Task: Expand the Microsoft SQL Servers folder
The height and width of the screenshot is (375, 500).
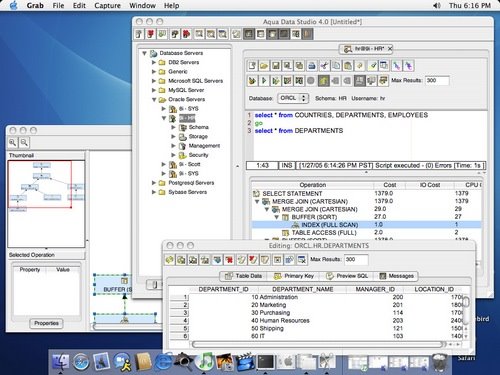Action: pyautogui.click(x=154, y=81)
